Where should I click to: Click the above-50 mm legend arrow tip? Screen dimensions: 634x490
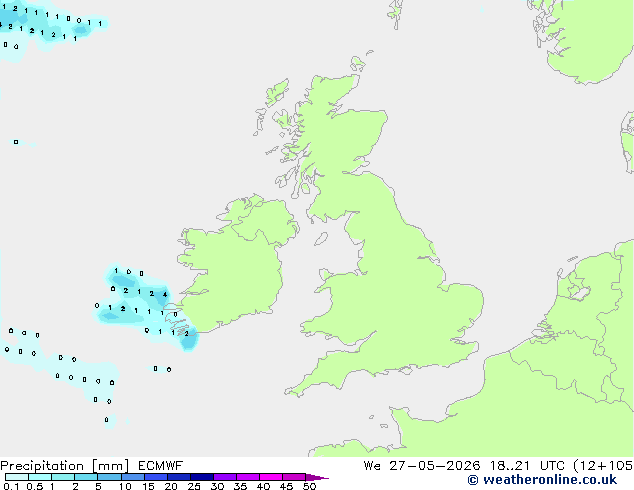tap(317, 477)
